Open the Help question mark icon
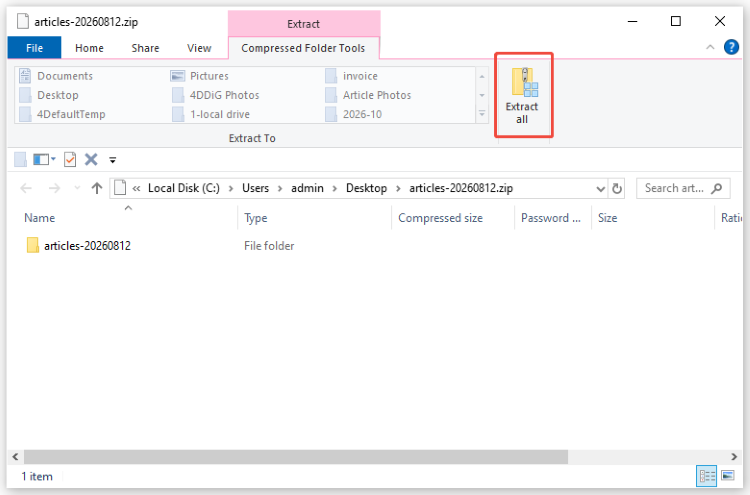This screenshot has height=495, width=750. pos(731,47)
